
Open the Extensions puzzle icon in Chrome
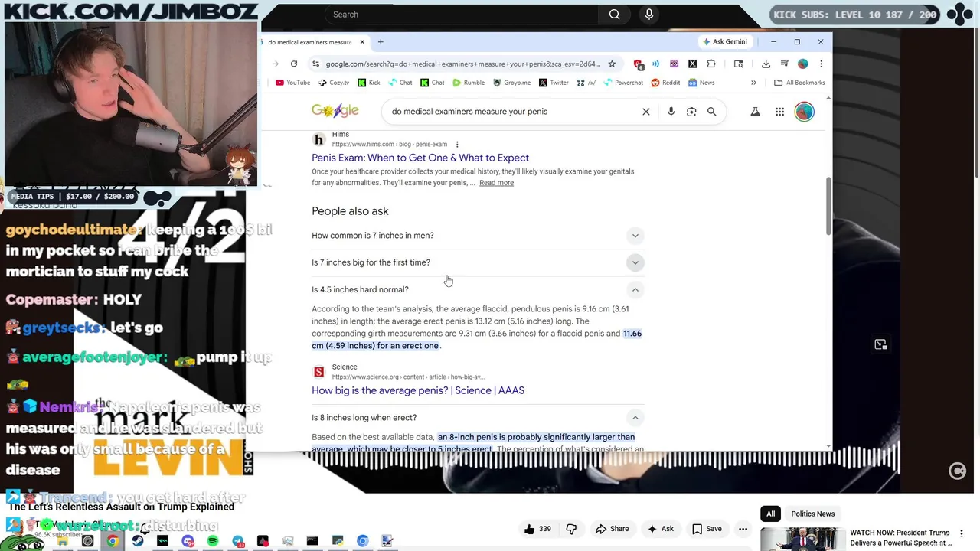pyautogui.click(x=711, y=64)
